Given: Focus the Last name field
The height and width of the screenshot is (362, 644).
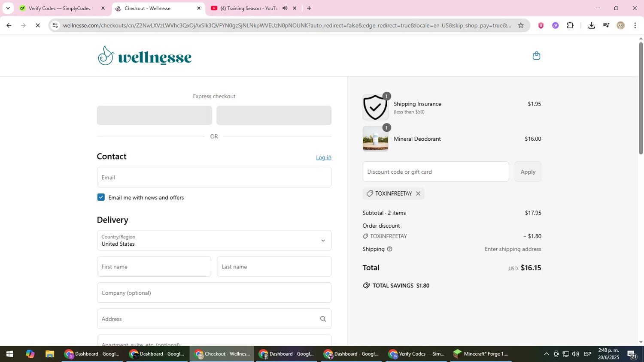Looking at the screenshot, I should (x=274, y=266).
